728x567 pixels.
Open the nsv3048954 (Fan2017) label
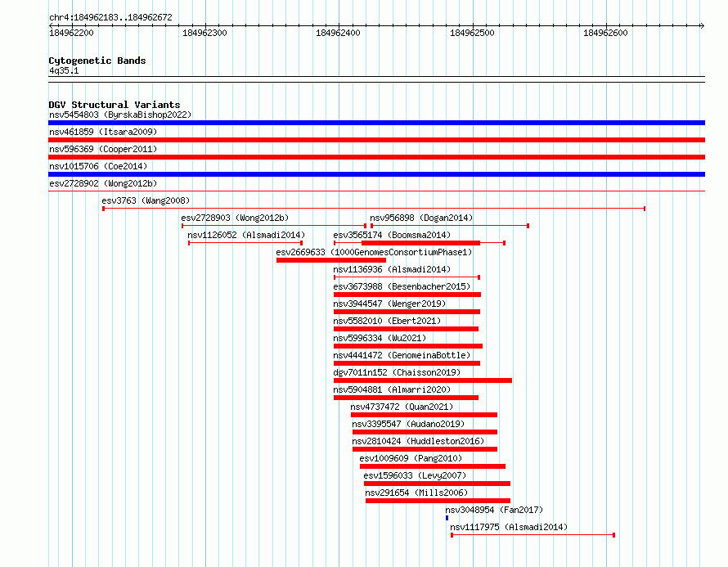click(494, 510)
